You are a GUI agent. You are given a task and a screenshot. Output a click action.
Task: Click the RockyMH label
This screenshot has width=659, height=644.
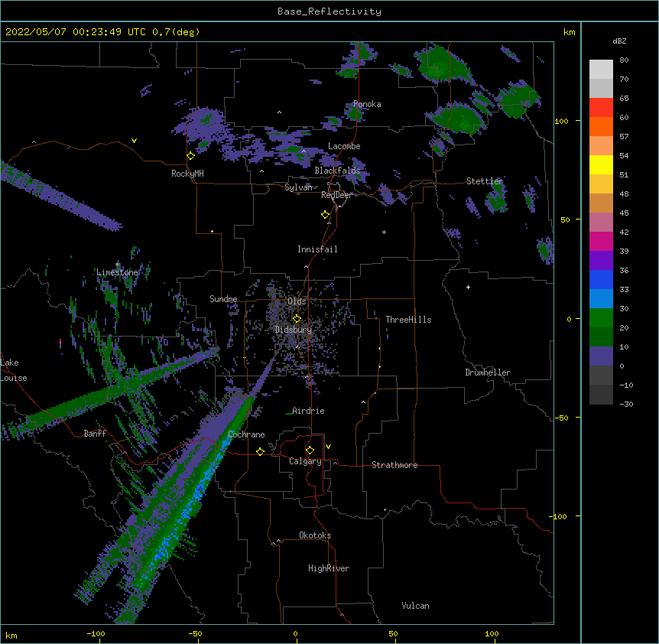pyautogui.click(x=187, y=173)
